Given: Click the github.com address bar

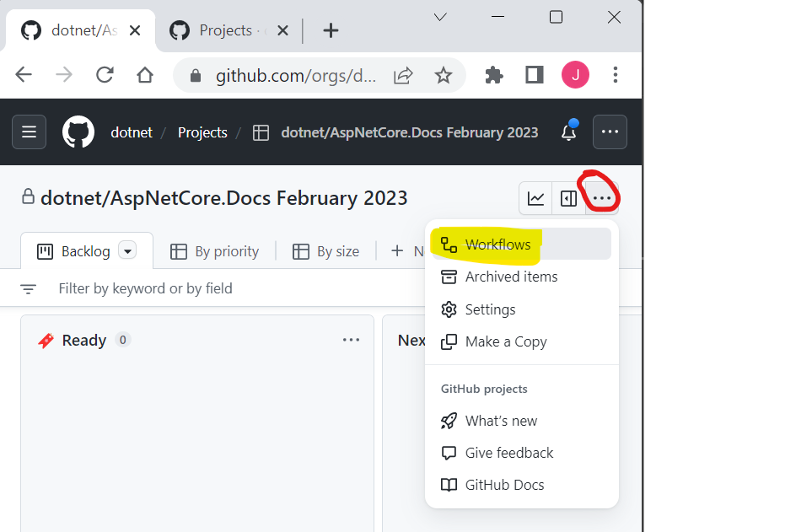Looking at the screenshot, I should pos(295,76).
